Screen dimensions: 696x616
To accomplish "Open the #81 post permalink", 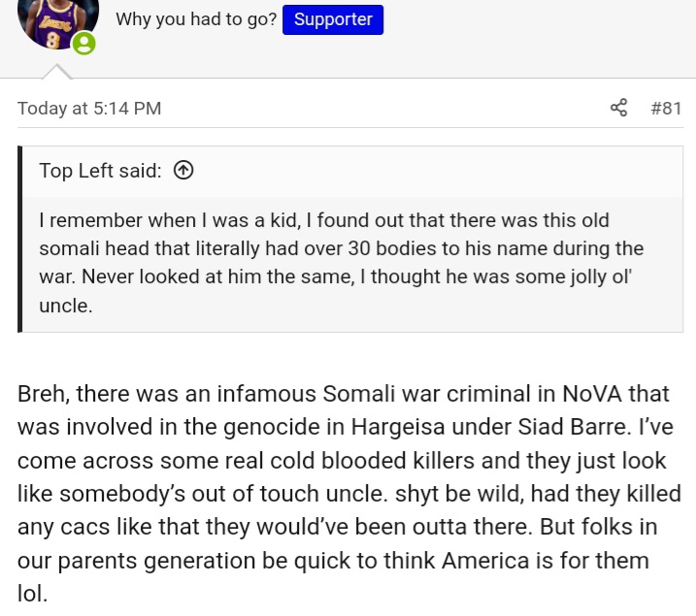I will click(666, 109).
